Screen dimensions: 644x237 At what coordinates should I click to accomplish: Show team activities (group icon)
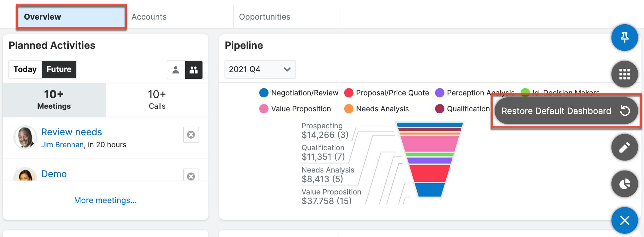(x=194, y=69)
